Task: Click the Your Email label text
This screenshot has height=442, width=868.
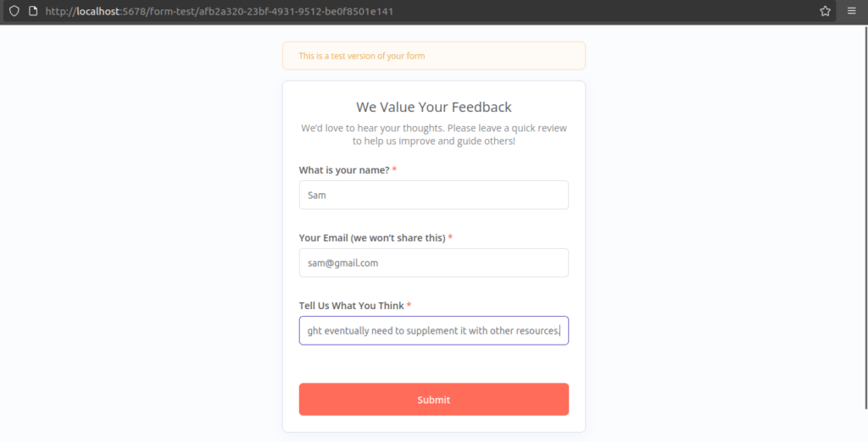Action: [x=371, y=238]
